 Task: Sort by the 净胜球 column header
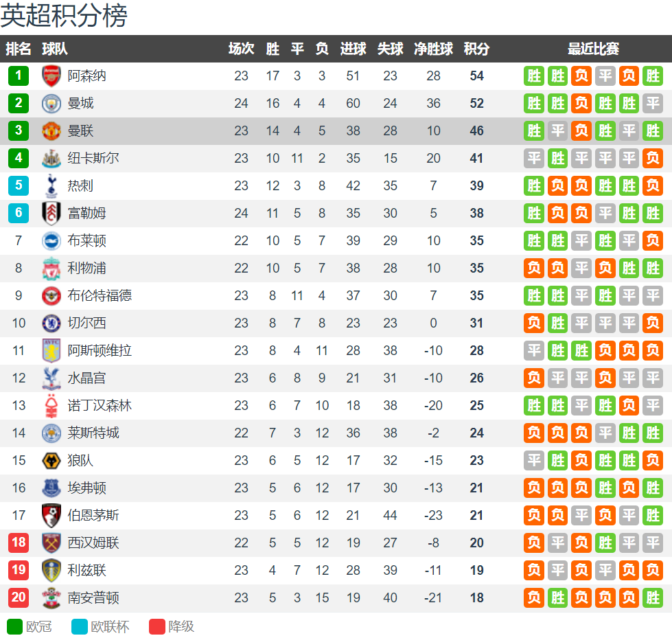(433, 49)
